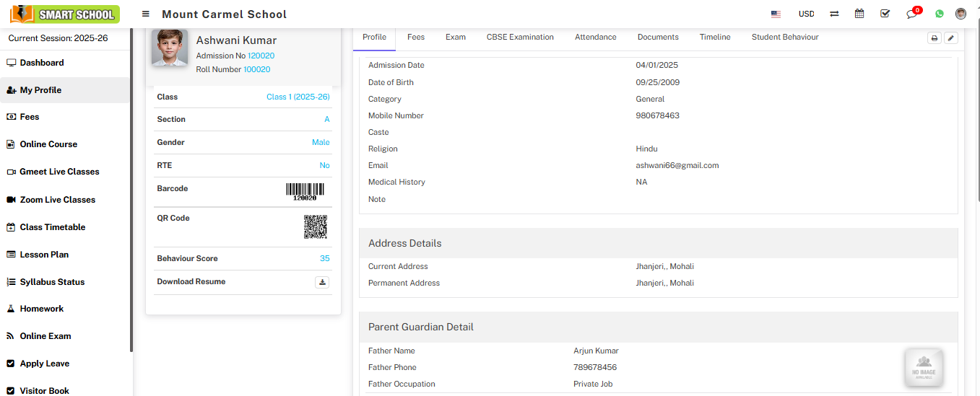
Task: Switch to the Fees tab
Action: coord(415,38)
